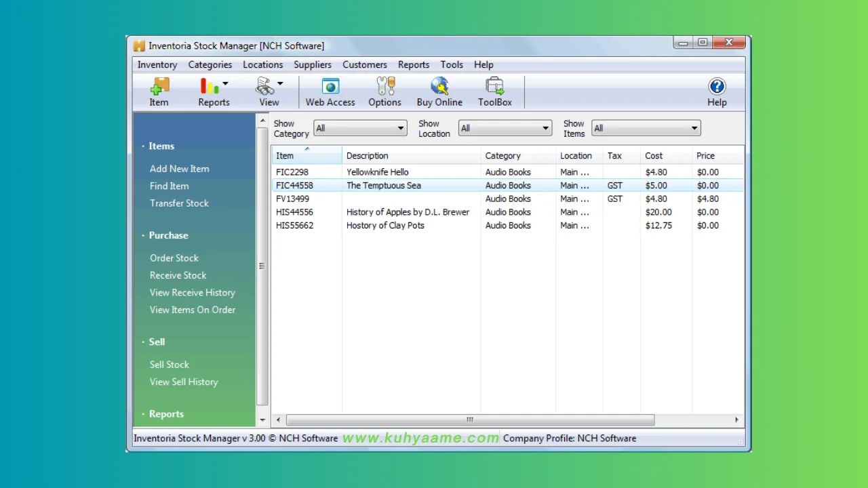Select row FV13499
This screenshot has width=868, height=488.
click(x=508, y=199)
